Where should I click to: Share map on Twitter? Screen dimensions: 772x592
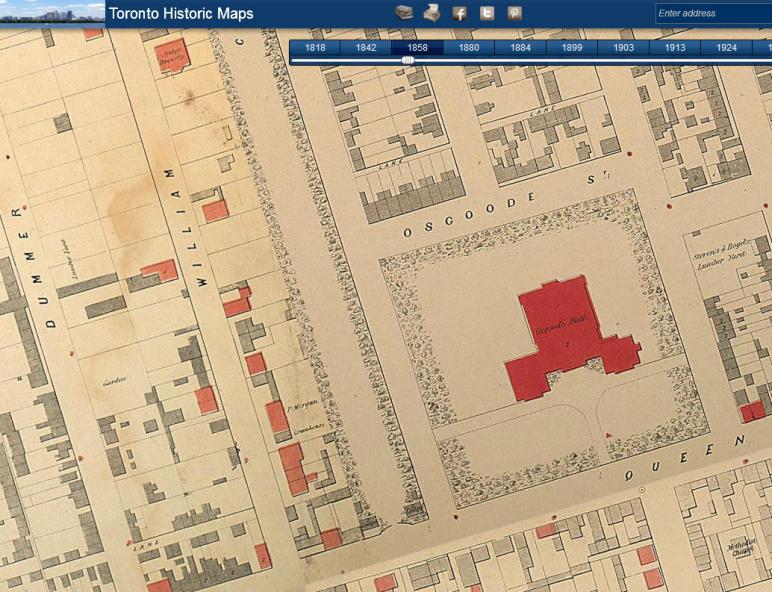pyautogui.click(x=487, y=13)
